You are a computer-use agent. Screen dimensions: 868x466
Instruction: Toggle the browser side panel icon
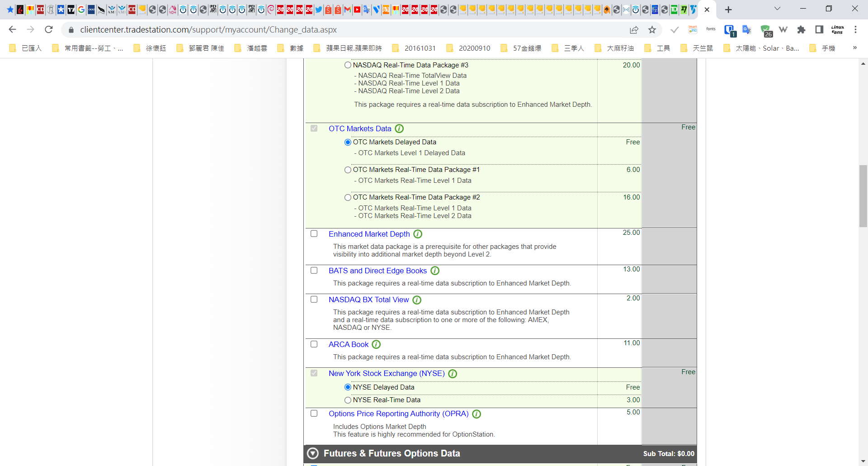(x=819, y=29)
